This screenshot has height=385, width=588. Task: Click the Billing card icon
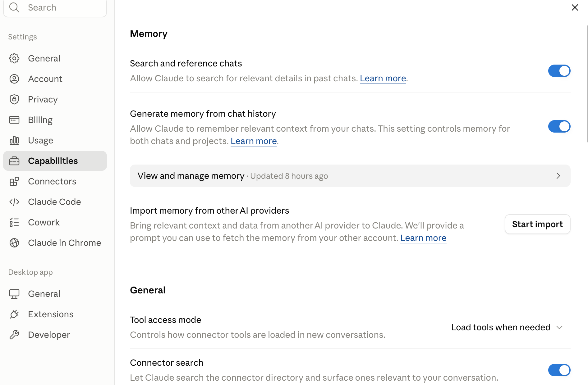14,120
